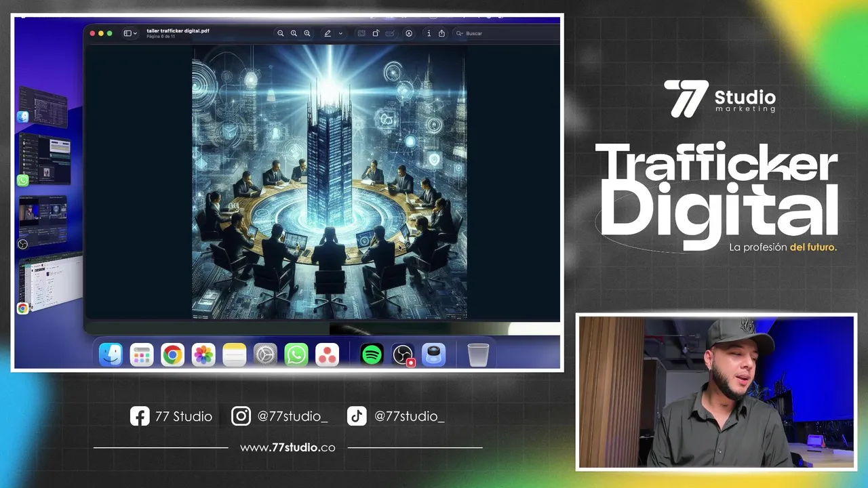
Task: Open the WhatsApp window thumbnail in Stage Manager
Action: tap(45, 159)
